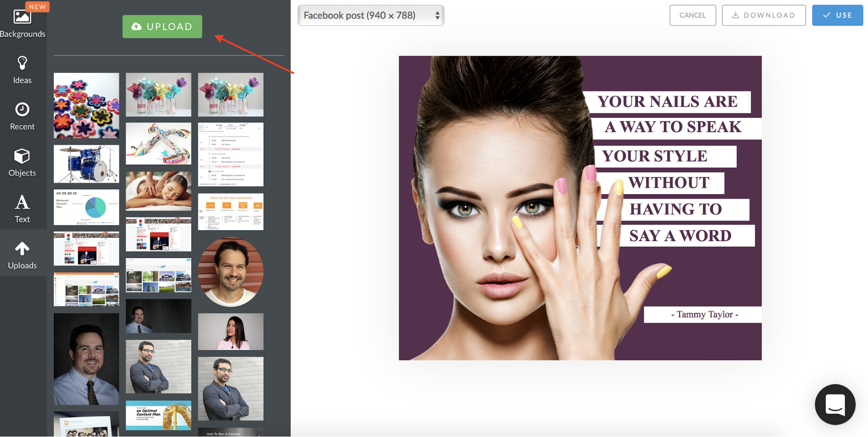Select the Optimal Content Plan roller coaster image
868x437 pixels.
pos(158,415)
